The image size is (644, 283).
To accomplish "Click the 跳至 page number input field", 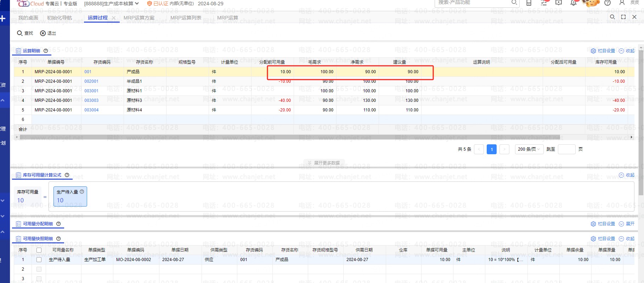I will click(x=566, y=149).
